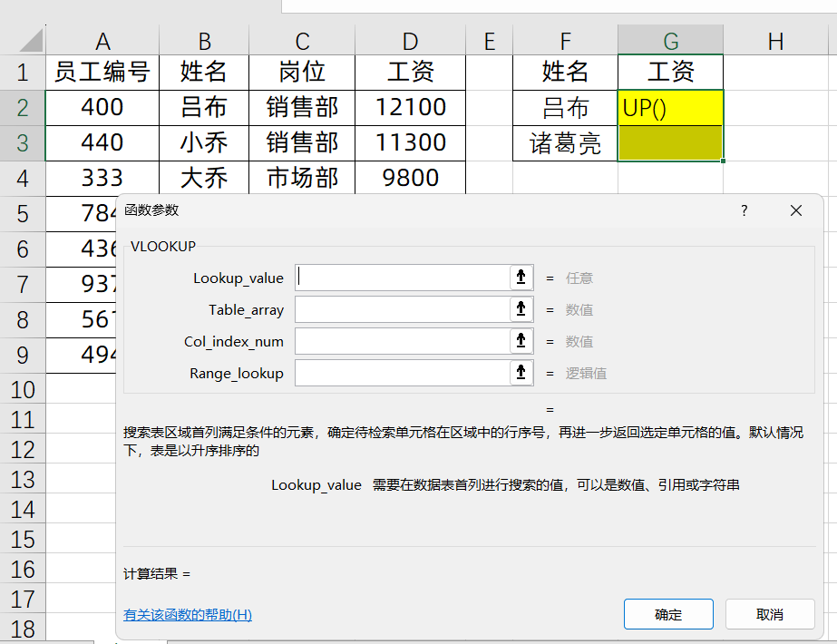Viewport: 837px width, 644px height.
Task: Close the 函数参数 dialog
Action: [796, 210]
